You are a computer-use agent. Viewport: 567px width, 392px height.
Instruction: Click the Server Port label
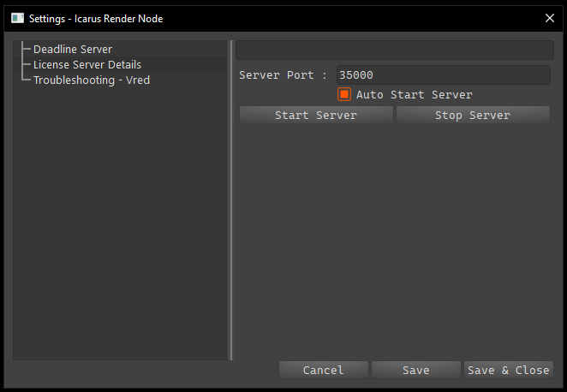coord(283,75)
